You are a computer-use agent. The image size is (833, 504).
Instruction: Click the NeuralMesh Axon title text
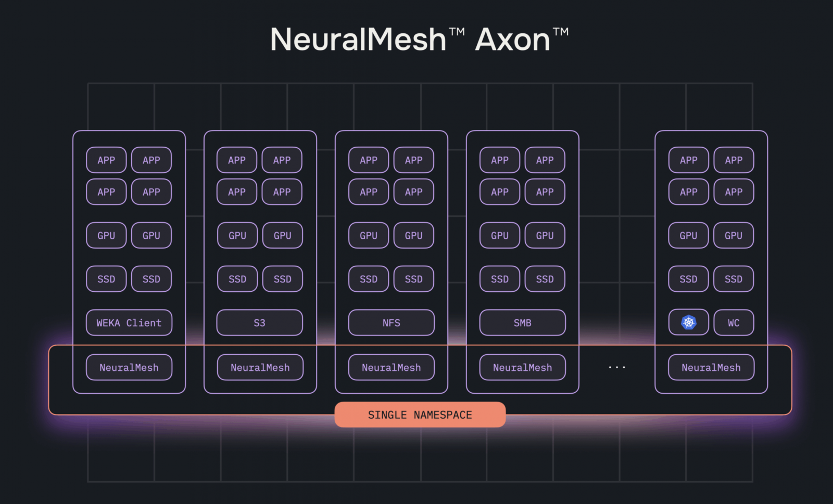(419, 40)
